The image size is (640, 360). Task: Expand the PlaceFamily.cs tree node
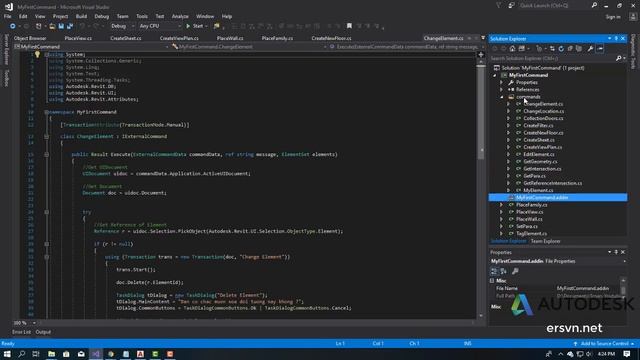click(x=502, y=205)
